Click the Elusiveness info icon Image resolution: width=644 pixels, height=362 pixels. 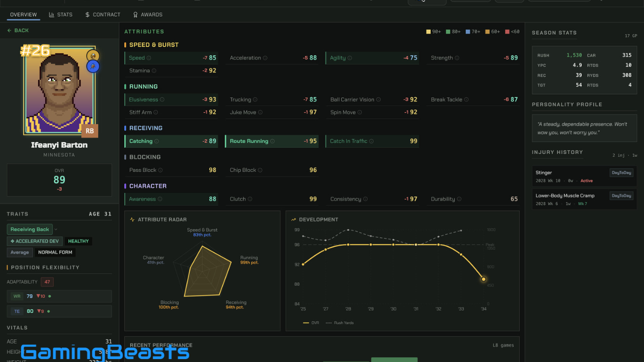tap(162, 100)
